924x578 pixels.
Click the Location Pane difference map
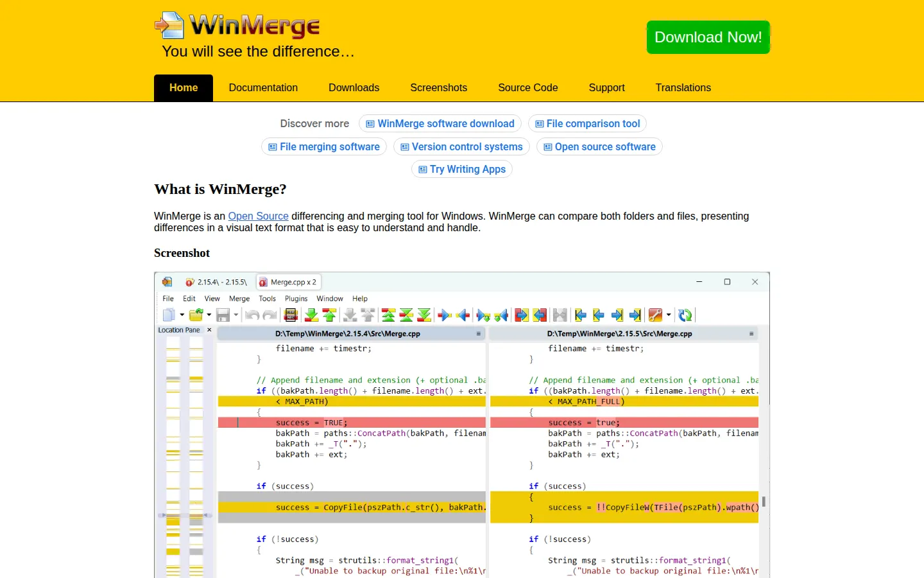[x=185, y=456]
